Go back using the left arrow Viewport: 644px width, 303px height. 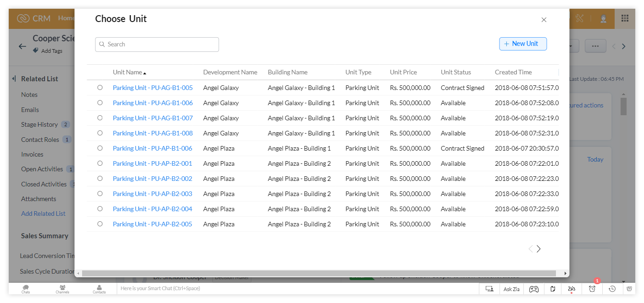tap(22, 46)
